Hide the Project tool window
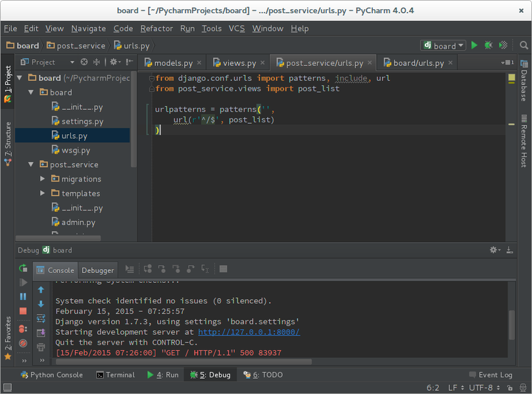532x394 pixels. [130, 62]
